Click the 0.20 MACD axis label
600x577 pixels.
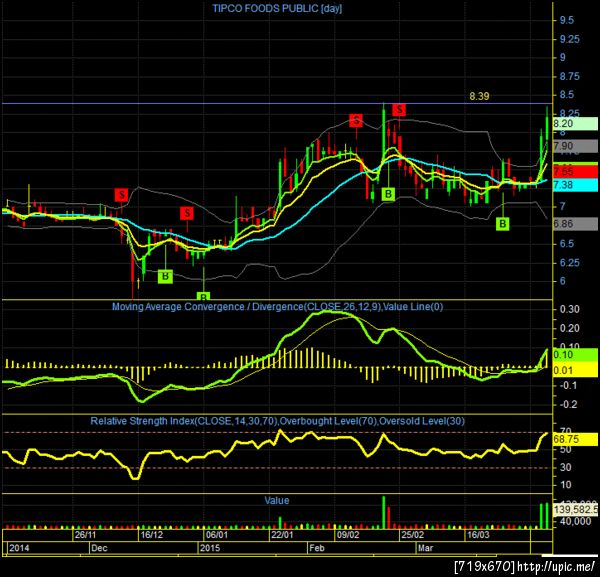coord(569,328)
